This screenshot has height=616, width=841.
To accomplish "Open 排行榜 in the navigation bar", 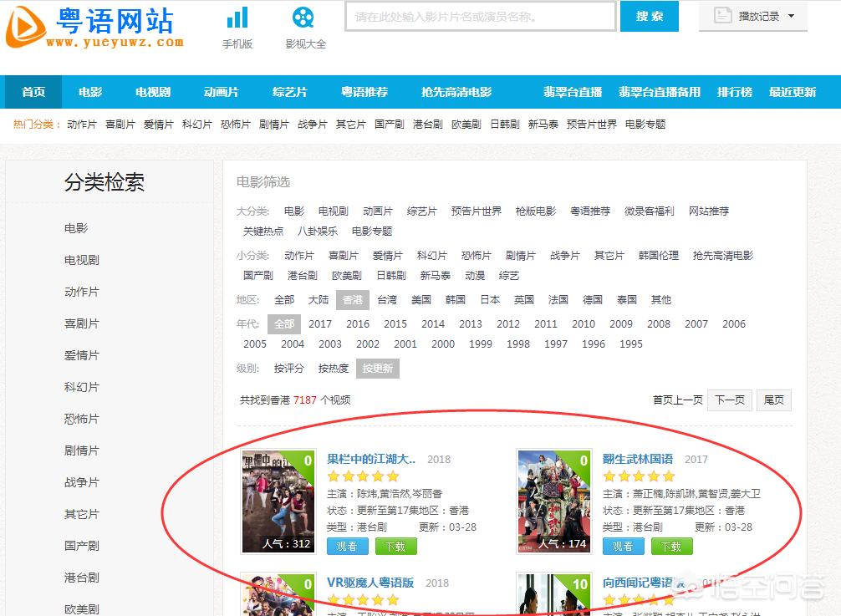I will (734, 92).
